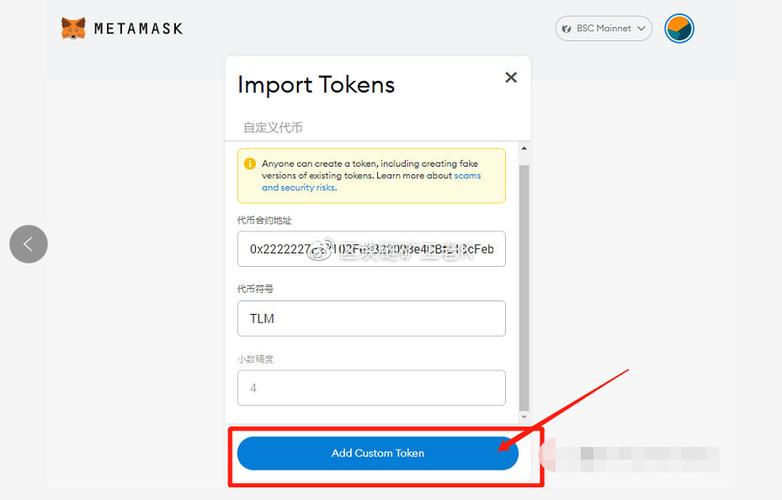Click the yellow warning info icon

pos(250,163)
